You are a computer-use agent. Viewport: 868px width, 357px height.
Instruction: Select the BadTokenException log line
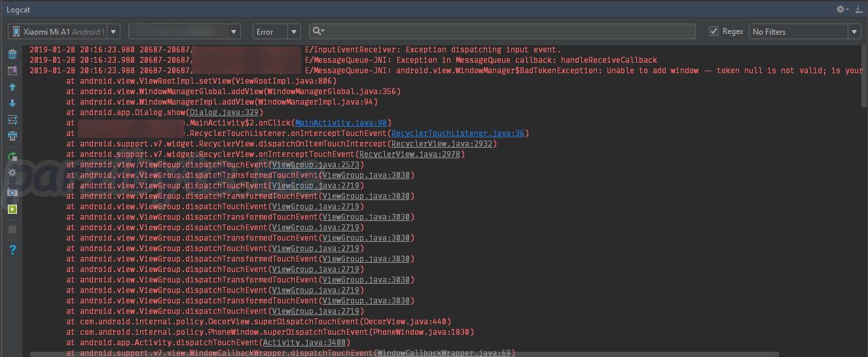(x=445, y=71)
